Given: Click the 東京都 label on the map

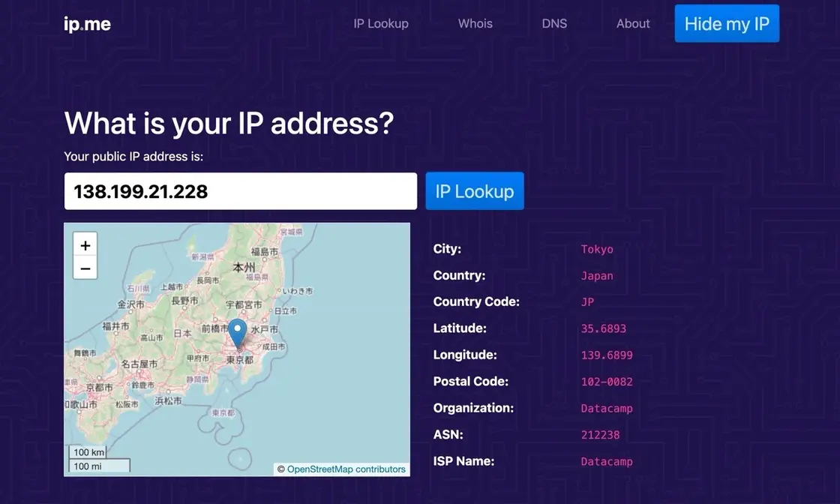Looking at the screenshot, I should tap(239, 360).
